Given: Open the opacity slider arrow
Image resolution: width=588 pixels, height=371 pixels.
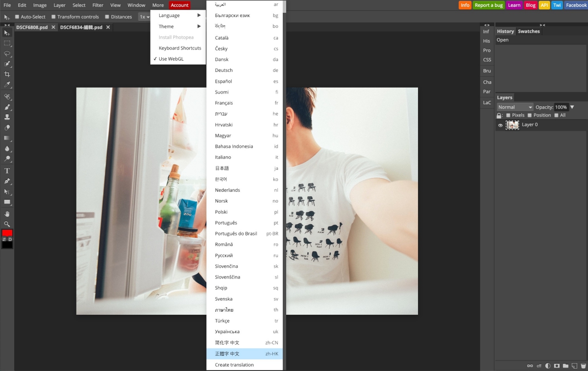Looking at the screenshot, I should tap(572, 107).
